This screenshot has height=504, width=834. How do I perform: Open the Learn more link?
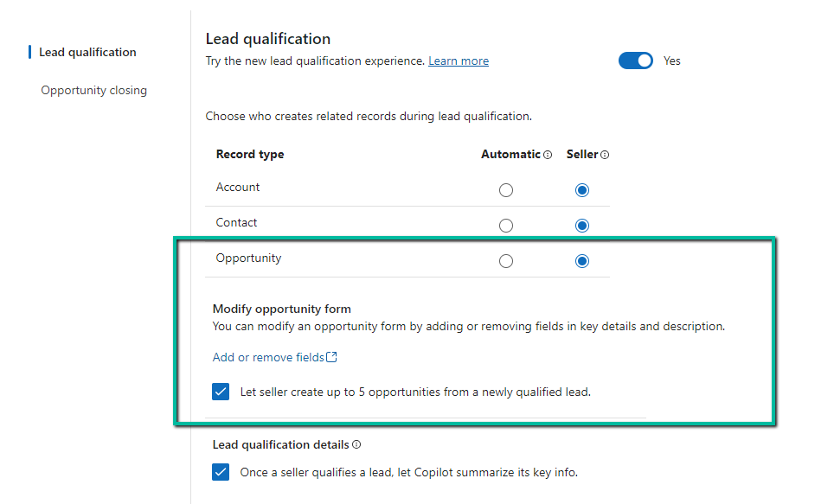458,61
